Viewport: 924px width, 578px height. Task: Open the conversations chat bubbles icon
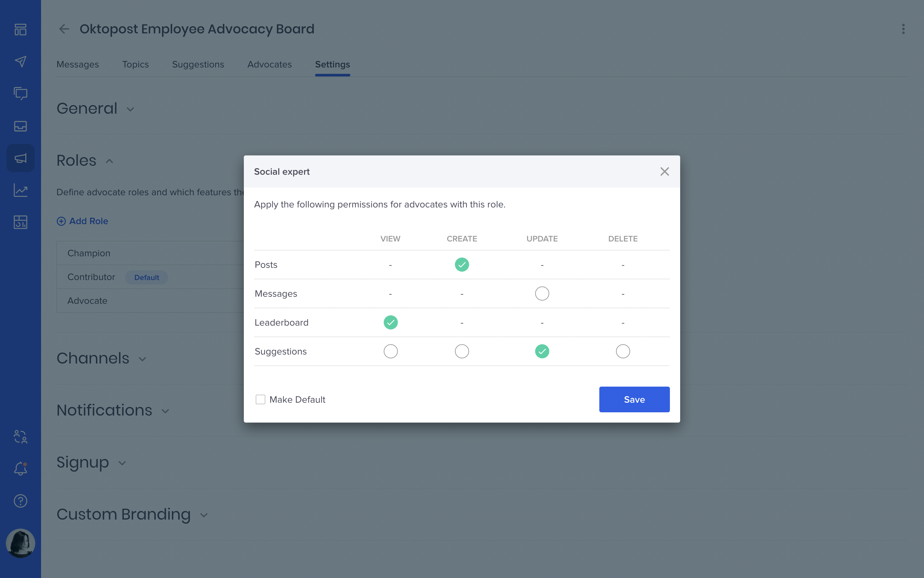(20, 94)
